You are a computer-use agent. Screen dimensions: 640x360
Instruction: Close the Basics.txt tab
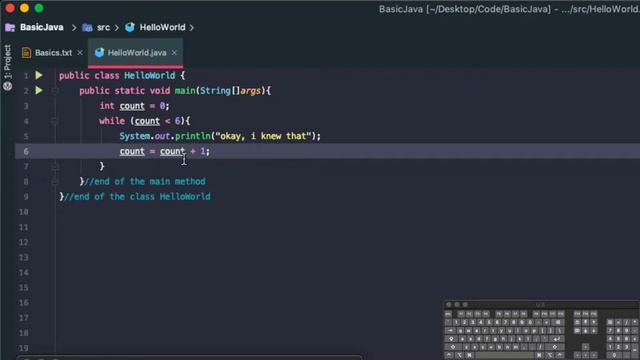pyautogui.click(x=80, y=53)
